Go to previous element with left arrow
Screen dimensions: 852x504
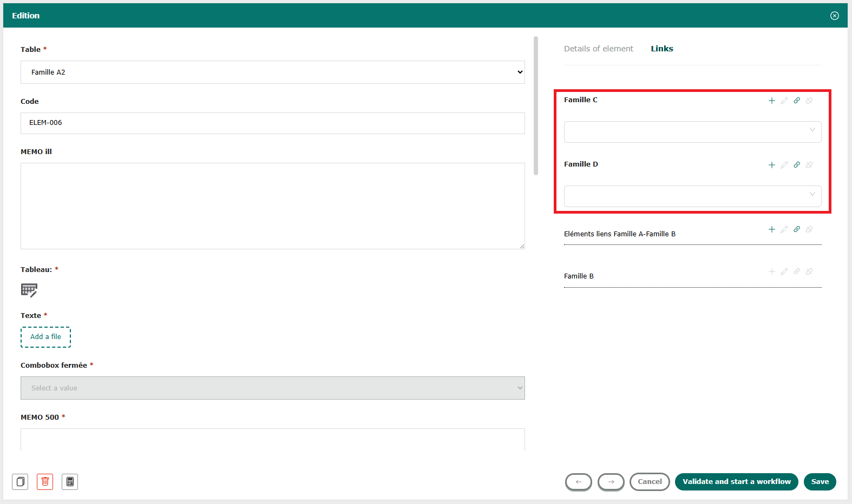[x=578, y=482]
